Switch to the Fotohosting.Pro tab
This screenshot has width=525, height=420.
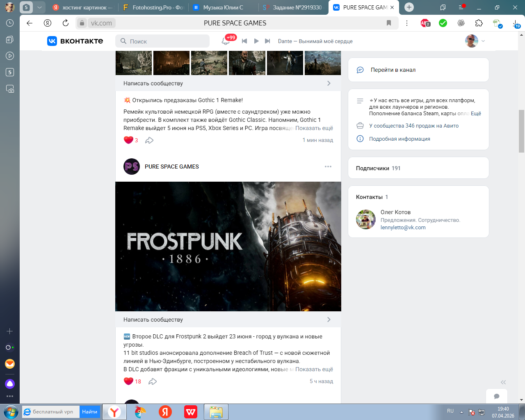coord(154,7)
